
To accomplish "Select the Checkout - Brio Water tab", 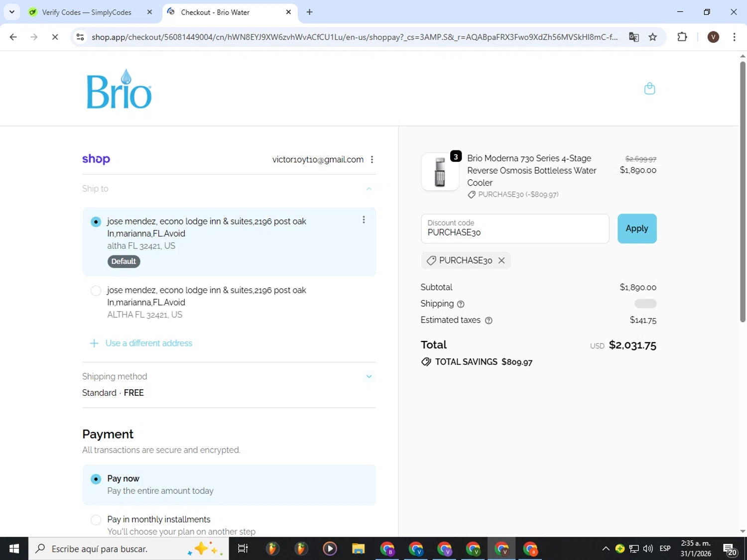I will 215,12.
